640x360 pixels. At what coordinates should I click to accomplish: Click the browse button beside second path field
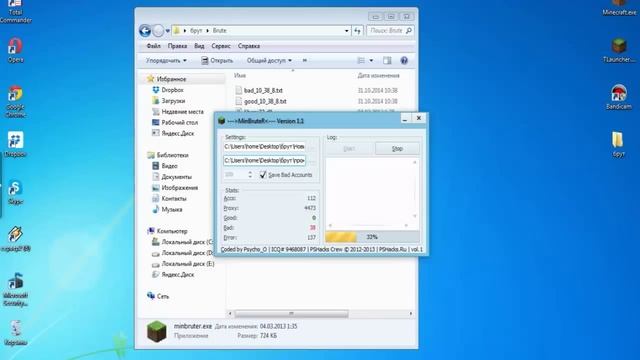312,161
